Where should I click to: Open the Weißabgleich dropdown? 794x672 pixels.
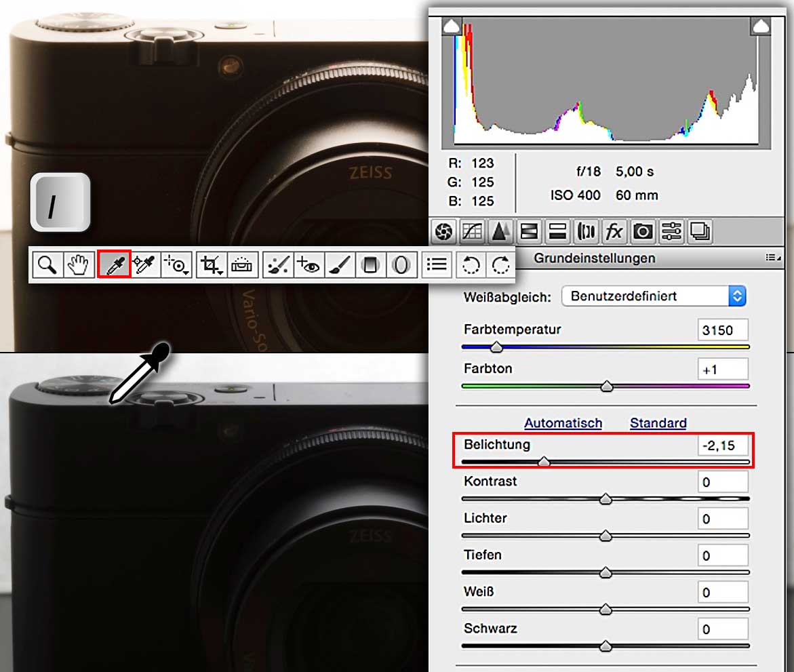[654, 296]
